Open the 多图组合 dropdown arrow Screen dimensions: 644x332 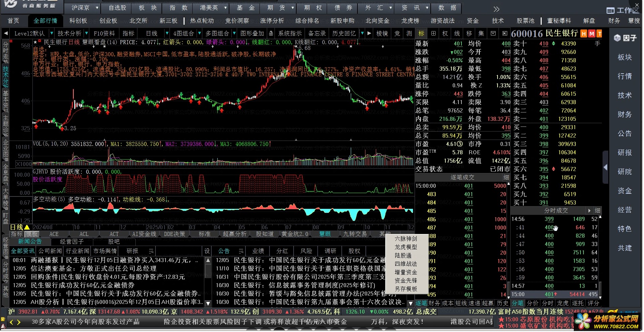tap(234, 33)
